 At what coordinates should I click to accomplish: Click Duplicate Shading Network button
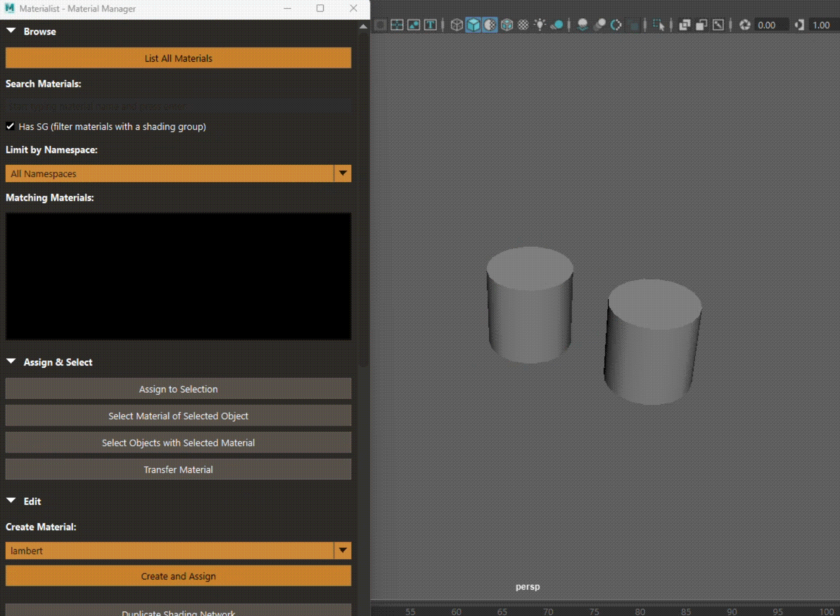tap(178, 610)
